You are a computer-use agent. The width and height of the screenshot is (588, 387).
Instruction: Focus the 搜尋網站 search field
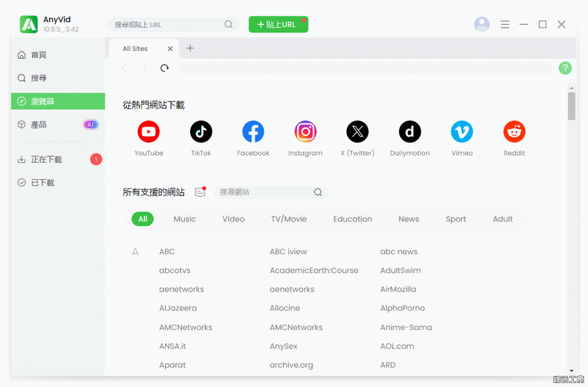[265, 192]
